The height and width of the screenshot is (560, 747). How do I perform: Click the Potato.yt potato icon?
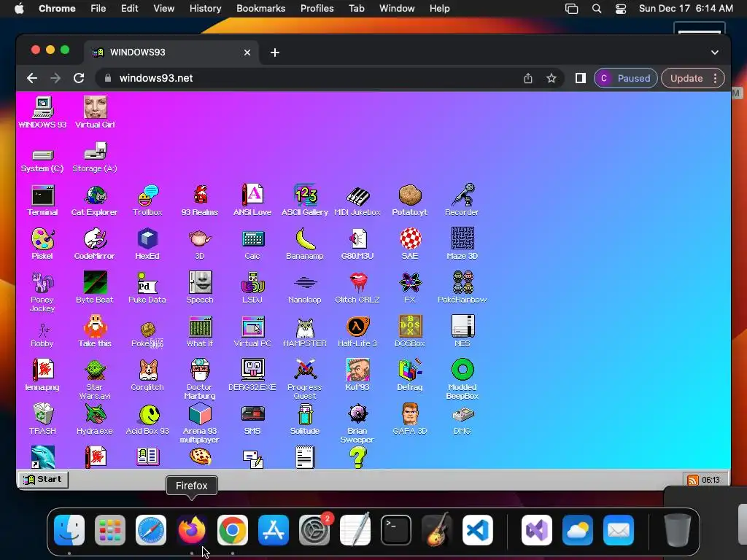(410, 200)
